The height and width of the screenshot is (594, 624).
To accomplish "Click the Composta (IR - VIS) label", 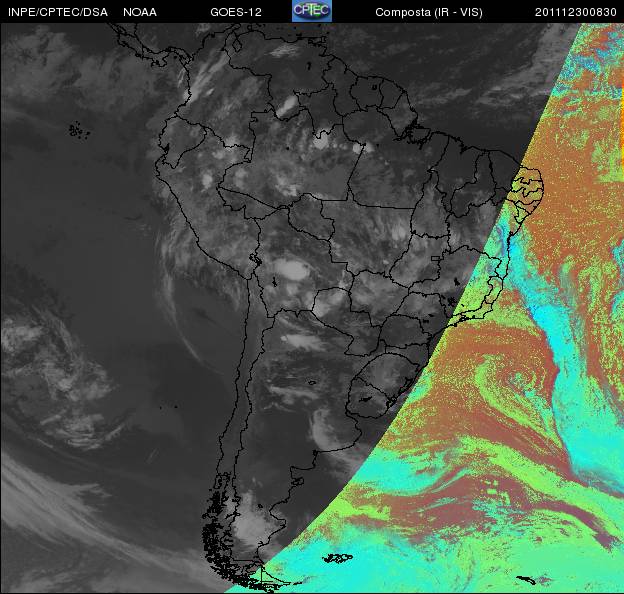I will (429, 12).
